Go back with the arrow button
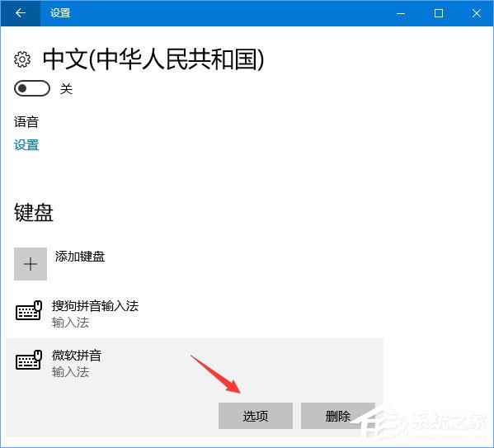Image resolution: width=494 pixels, height=448 pixels. [x=21, y=13]
